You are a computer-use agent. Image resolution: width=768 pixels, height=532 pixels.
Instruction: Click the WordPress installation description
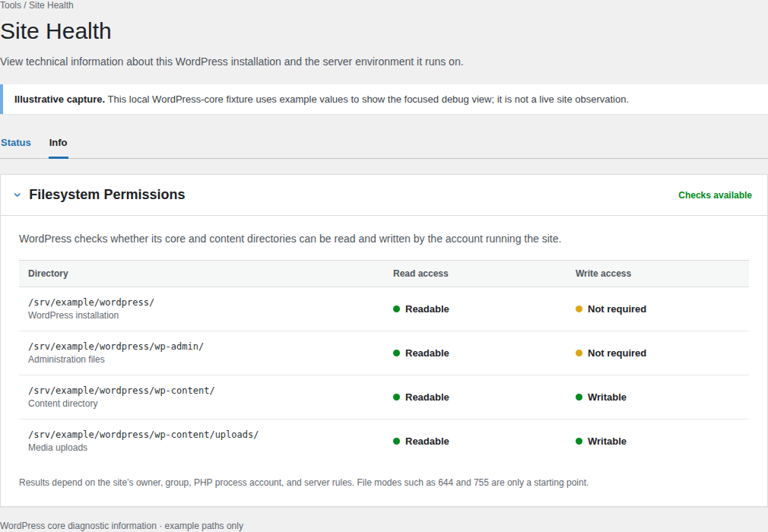coord(74,315)
